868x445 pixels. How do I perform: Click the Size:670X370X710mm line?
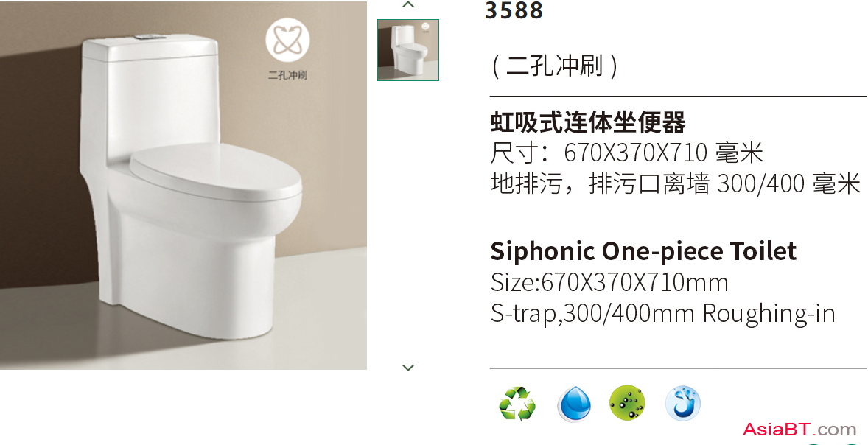[x=609, y=282]
